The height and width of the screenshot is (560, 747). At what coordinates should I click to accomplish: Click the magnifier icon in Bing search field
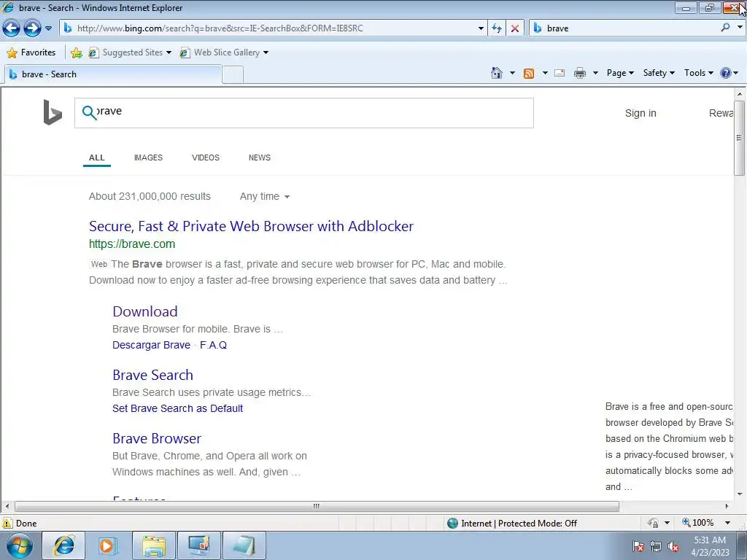[x=89, y=112]
